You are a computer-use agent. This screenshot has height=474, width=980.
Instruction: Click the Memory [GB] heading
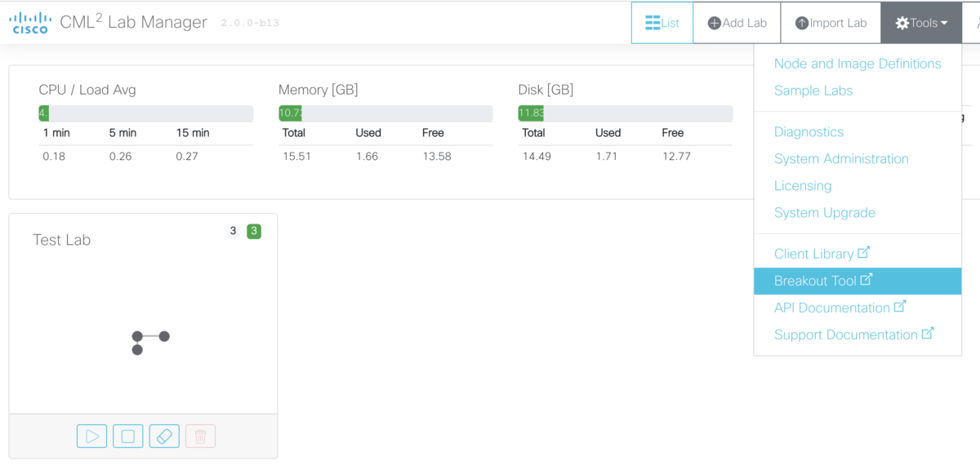tap(318, 90)
